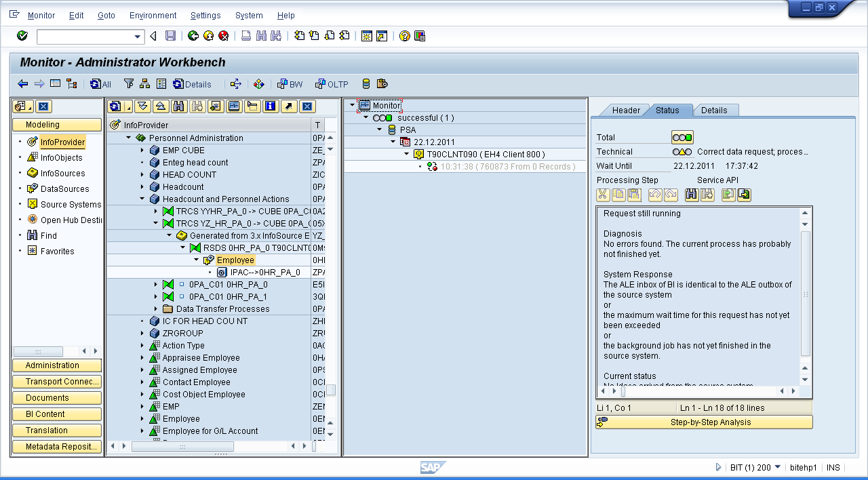The image size is (868, 480).
Task: Open the Goto menu
Action: point(106,15)
